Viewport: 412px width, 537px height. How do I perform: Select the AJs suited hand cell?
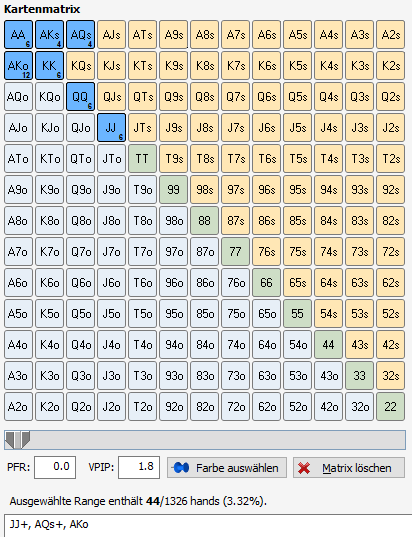click(111, 35)
